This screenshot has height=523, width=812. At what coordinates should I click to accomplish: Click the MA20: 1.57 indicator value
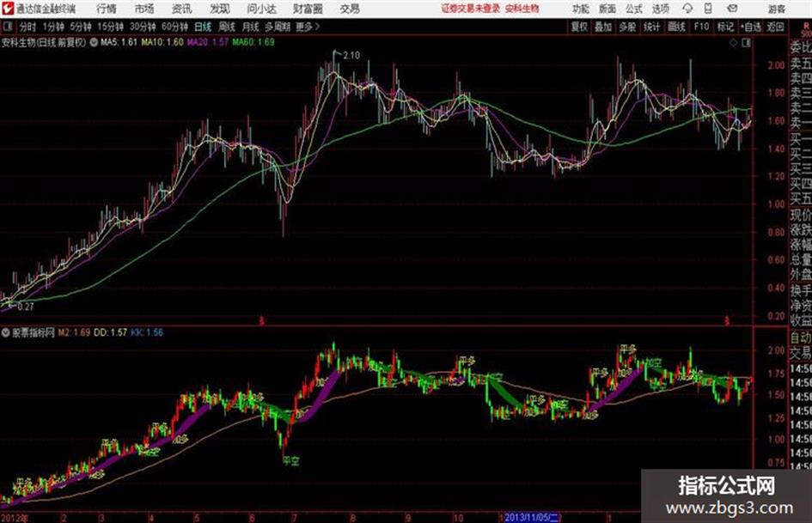point(207,42)
